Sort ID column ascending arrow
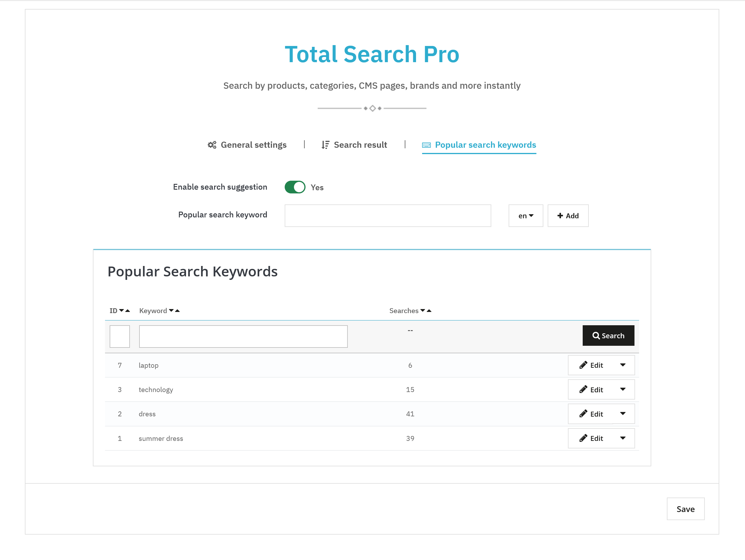 click(127, 310)
